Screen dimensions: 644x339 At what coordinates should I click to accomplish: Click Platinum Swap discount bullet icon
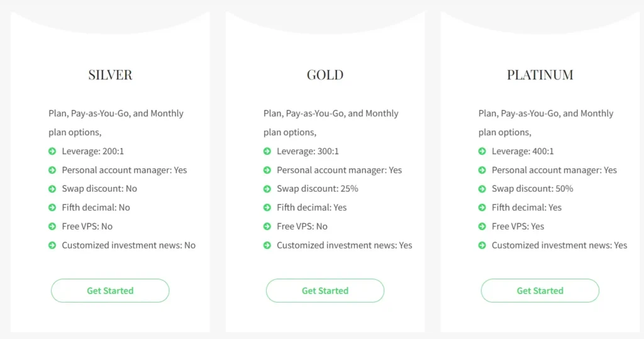[x=482, y=189]
